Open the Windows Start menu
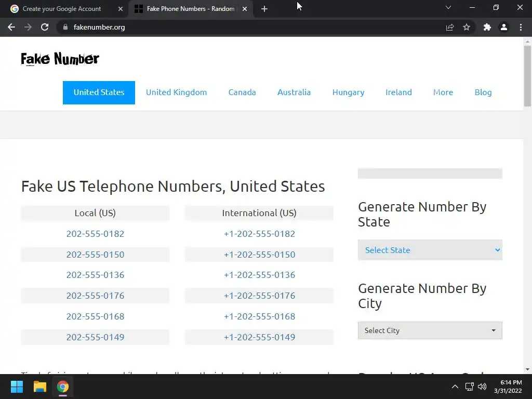 17,387
